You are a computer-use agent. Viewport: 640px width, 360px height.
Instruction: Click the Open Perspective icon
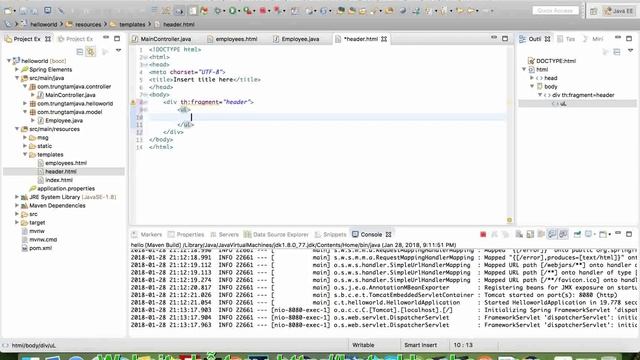click(594, 11)
